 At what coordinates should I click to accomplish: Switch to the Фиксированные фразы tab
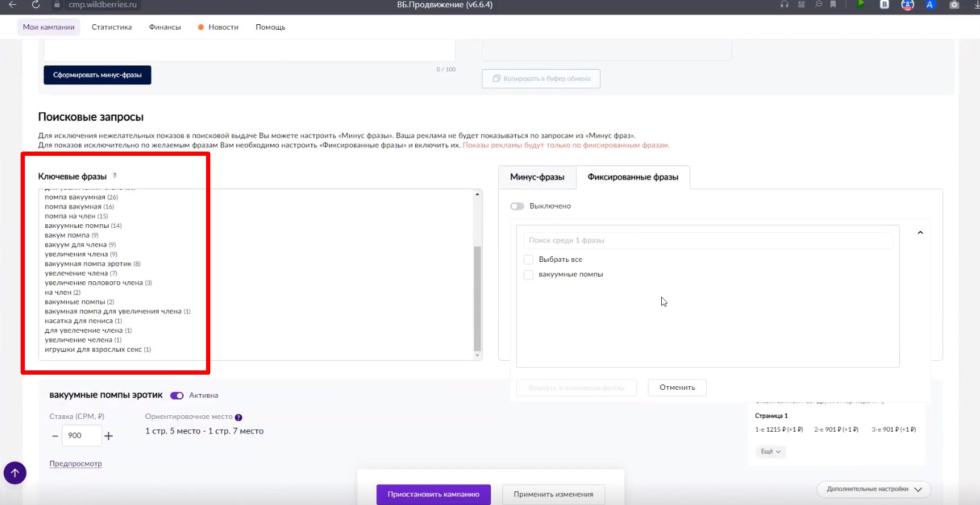633,177
